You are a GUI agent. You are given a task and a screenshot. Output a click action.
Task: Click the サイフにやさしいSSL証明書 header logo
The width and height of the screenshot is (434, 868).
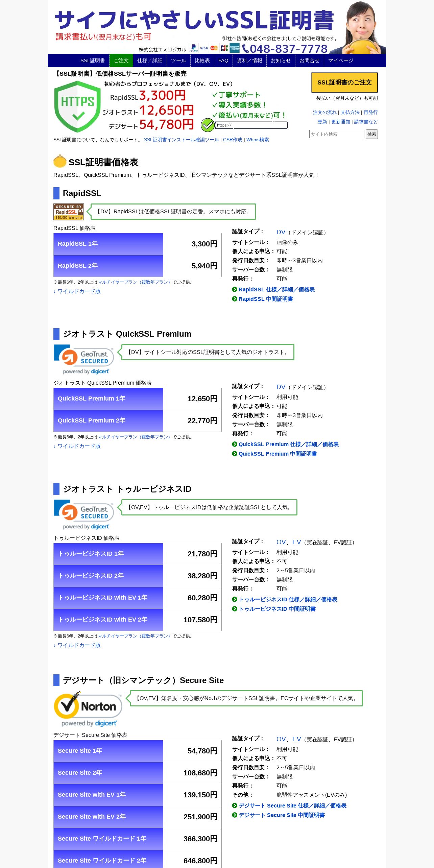click(194, 20)
